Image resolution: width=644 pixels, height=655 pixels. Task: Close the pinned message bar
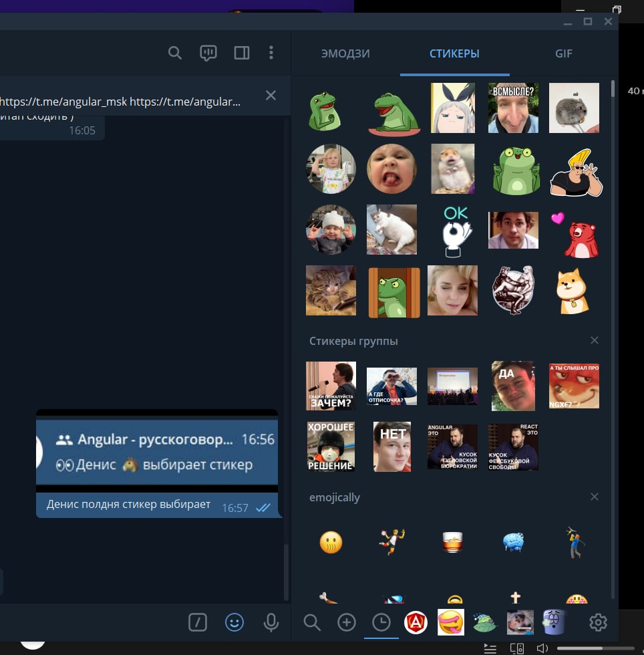click(x=271, y=96)
